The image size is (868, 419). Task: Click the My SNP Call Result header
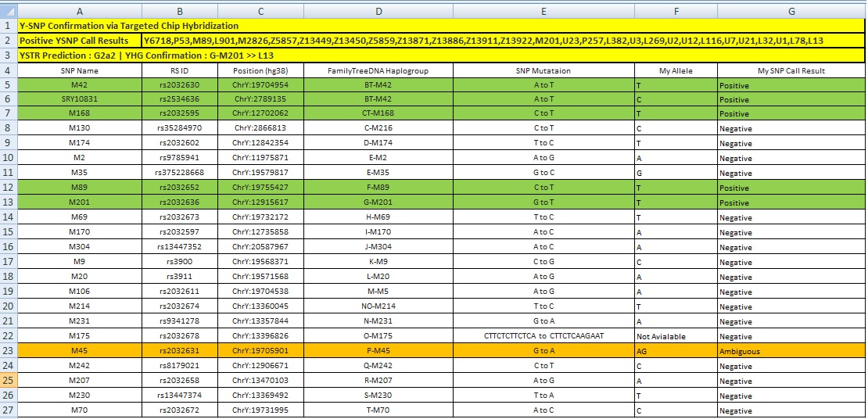click(x=791, y=70)
